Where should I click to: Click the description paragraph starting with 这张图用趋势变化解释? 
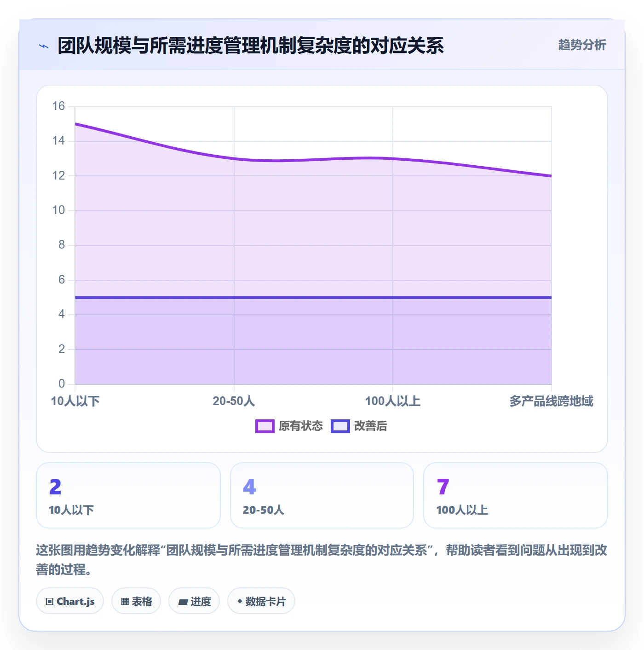(x=322, y=560)
